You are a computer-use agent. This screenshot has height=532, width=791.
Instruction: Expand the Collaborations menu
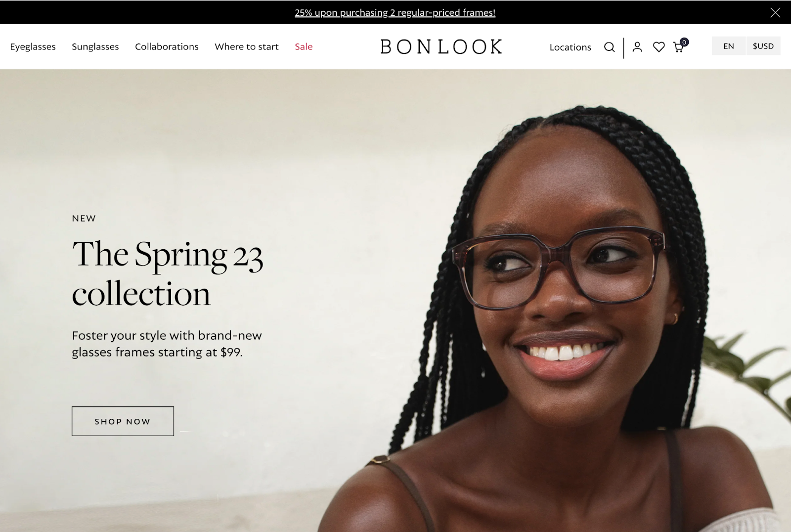click(x=167, y=46)
